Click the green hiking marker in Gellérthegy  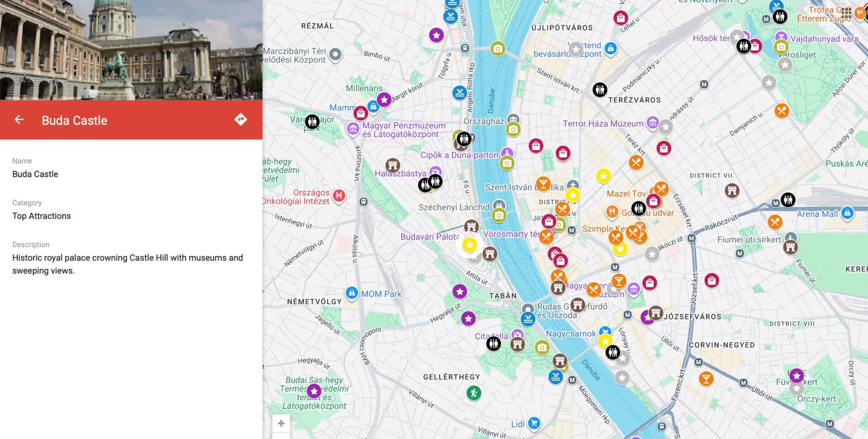475,392
